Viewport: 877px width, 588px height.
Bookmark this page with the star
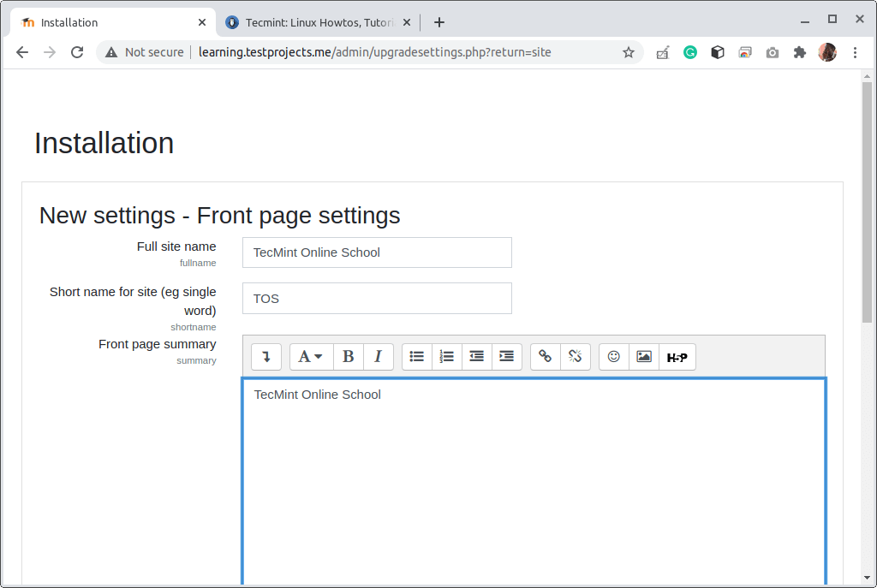tap(629, 52)
